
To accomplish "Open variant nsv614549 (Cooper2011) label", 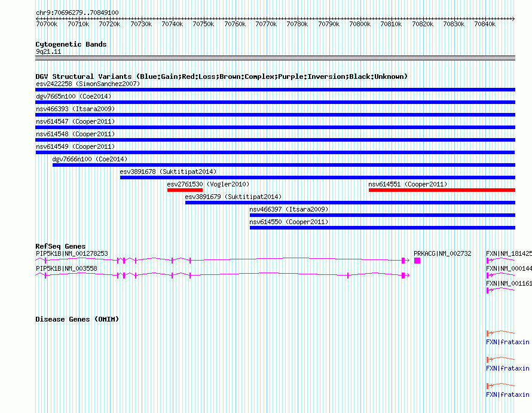I will tap(75, 146).
